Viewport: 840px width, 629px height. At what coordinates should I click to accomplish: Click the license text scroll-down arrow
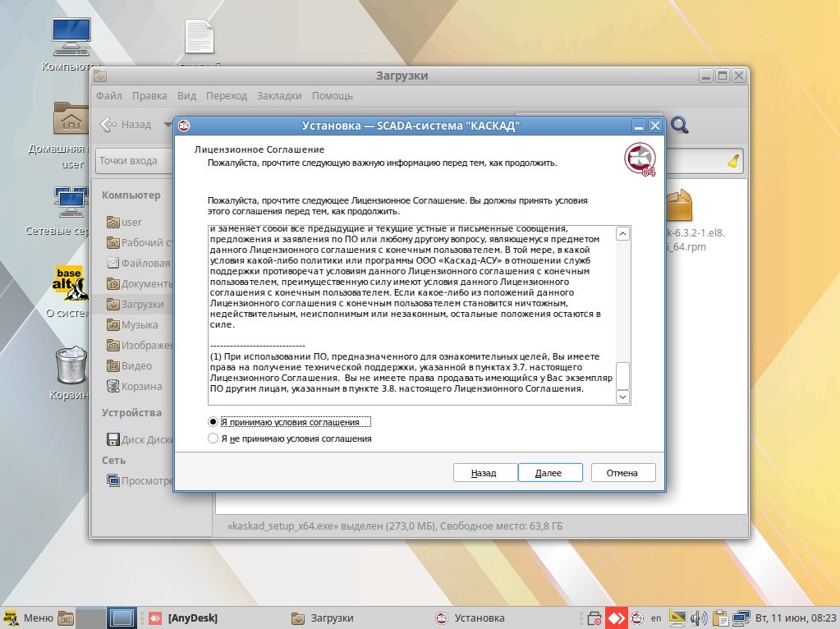click(x=622, y=397)
